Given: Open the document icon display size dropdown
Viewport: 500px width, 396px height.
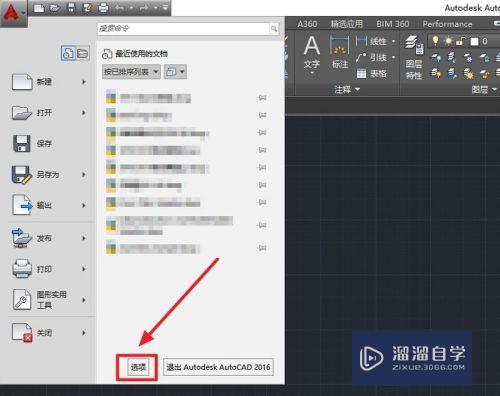Looking at the screenshot, I should [175, 72].
